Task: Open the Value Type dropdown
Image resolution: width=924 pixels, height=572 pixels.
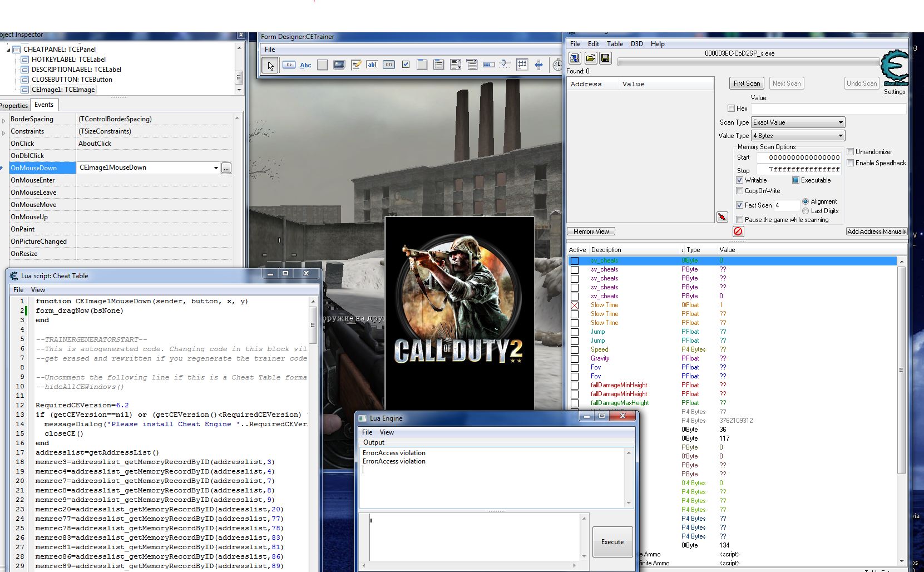Action: pos(798,136)
